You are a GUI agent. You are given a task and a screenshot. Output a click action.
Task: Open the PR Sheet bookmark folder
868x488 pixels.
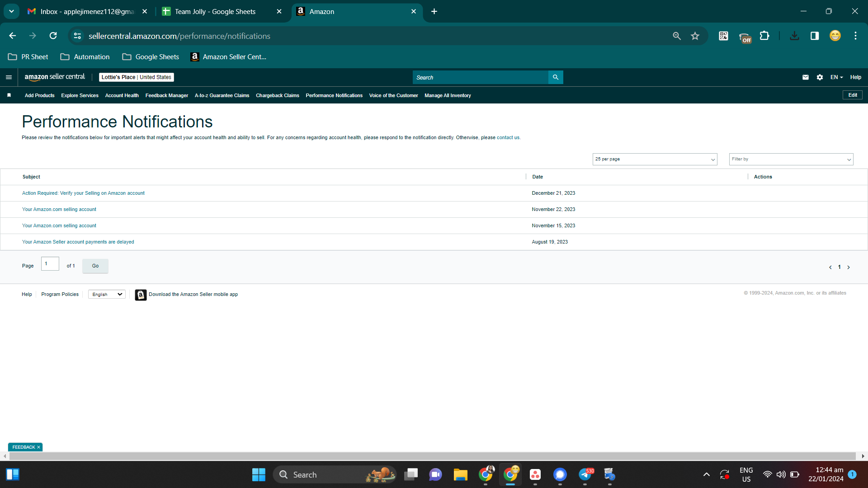[x=28, y=57]
